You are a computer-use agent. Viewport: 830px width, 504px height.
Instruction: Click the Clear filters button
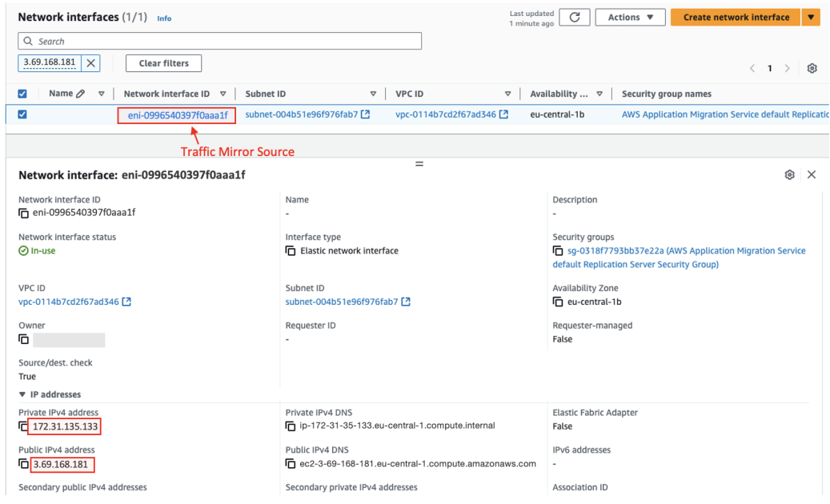(163, 63)
